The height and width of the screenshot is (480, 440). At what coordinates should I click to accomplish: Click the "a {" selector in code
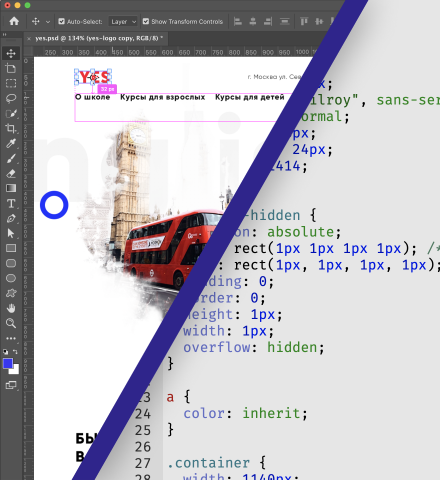(178, 397)
